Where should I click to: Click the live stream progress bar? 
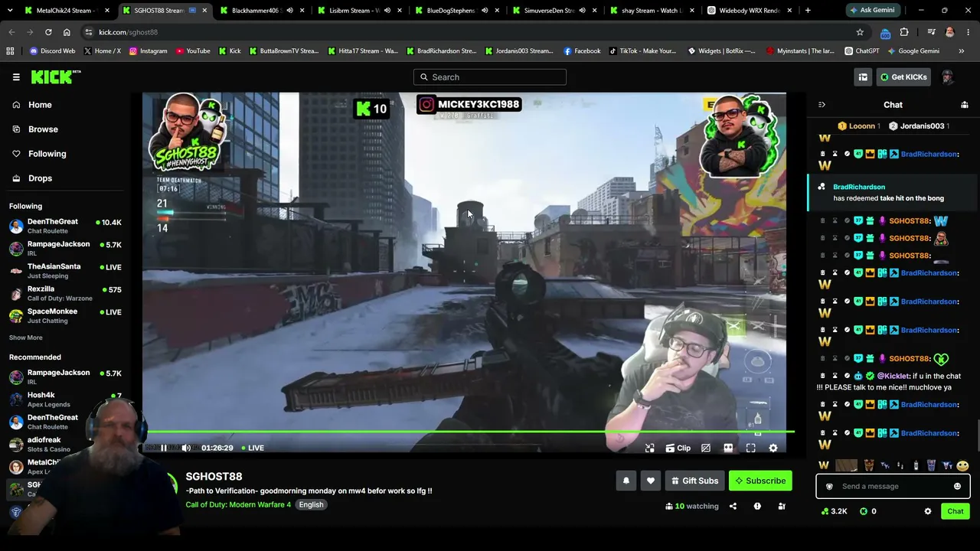coord(469,432)
